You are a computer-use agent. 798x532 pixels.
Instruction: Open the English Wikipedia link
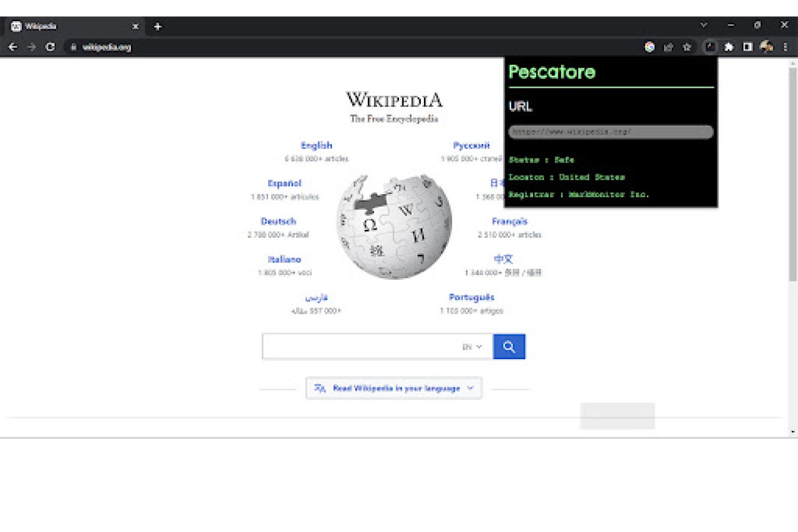[x=317, y=145]
